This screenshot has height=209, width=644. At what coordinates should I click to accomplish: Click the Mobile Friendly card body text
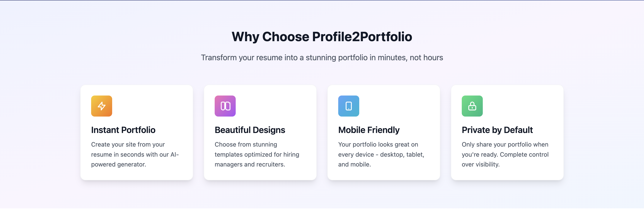[x=381, y=154]
